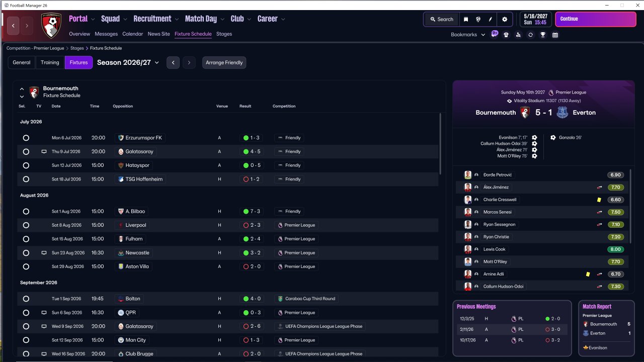Click the fixture list vertical scrollbar

click(x=440, y=143)
